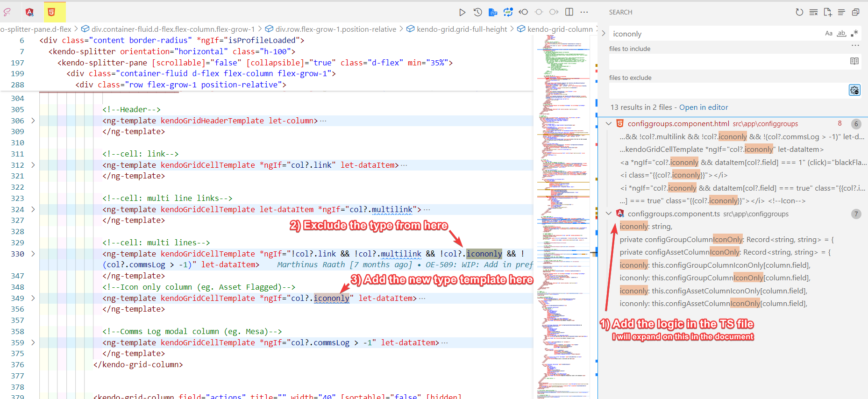Click the files to include input field
Viewport: 868px width, 399px height.
(728, 62)
